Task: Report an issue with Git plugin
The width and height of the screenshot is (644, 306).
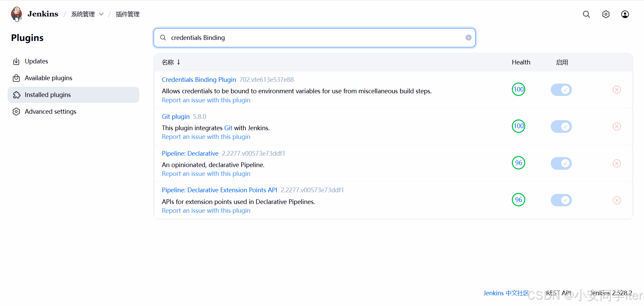Action: coord(206,137)
